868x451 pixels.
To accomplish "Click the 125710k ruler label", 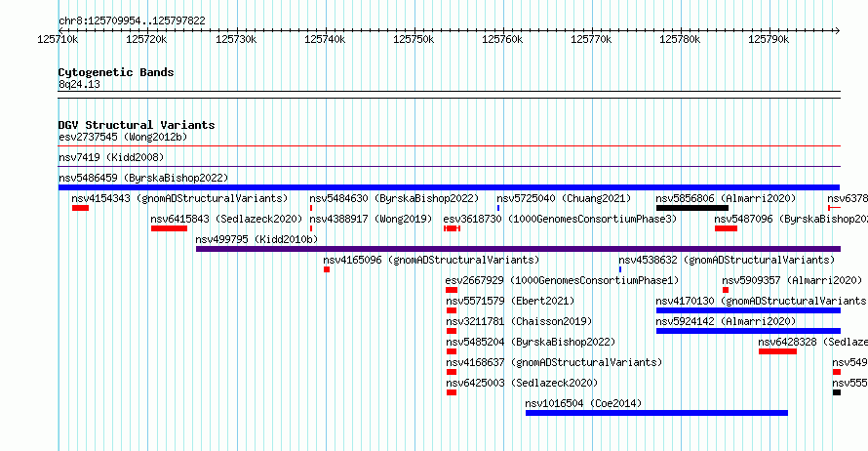I will [x=58, y=39].
